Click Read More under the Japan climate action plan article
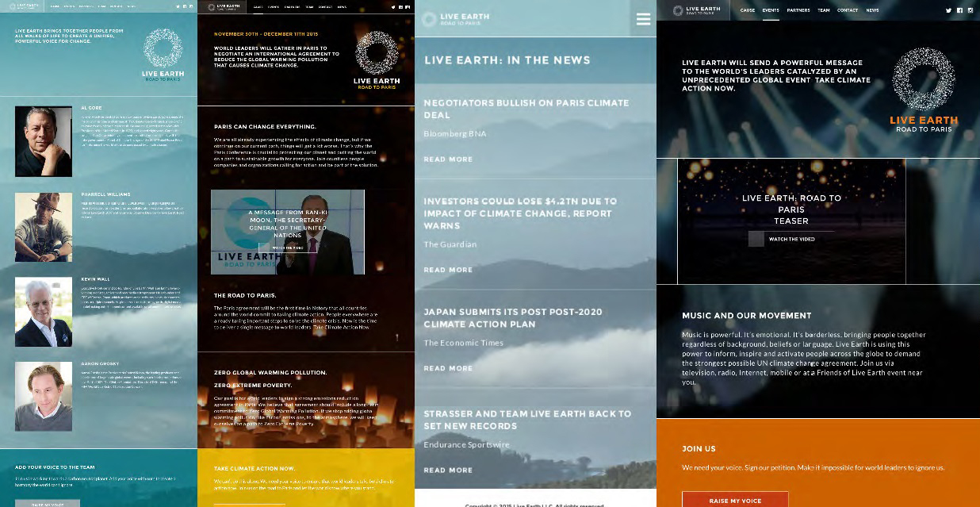The image size is (980, 507). pos(448,368)
